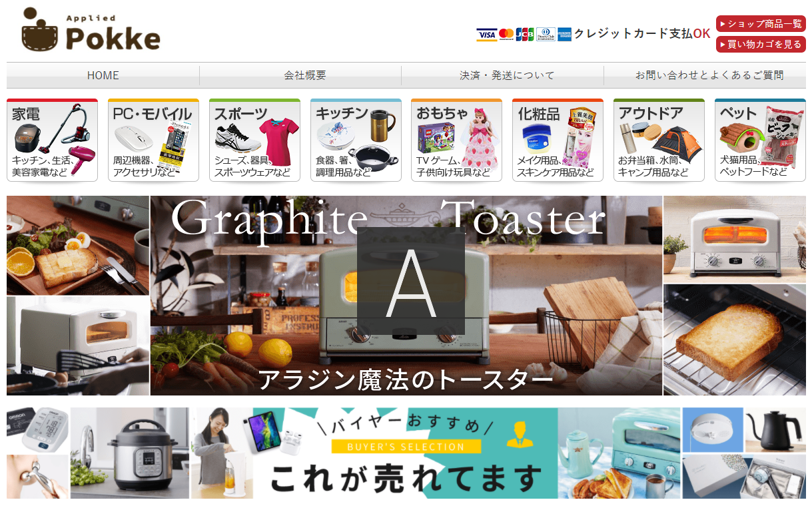Image resolution: width=812 pixels, height=506 pixels.
Task: Click the toasted bread on rack photo
Action: [735, 340]
